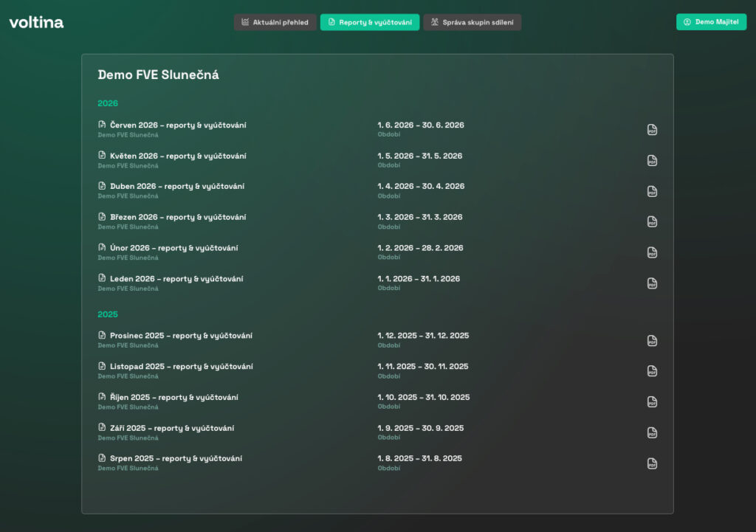Open Březen 2026 – reporty & vyúčtování
This screenshot has width=756, height=532.
tap(178, 217)
